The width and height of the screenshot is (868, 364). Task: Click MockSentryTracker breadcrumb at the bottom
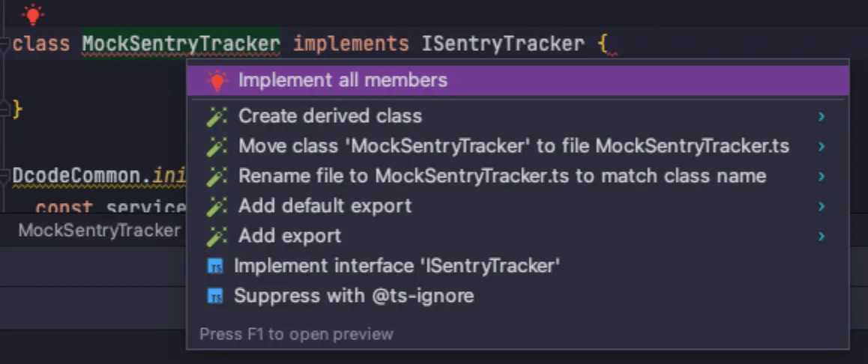tap(99, 230)
